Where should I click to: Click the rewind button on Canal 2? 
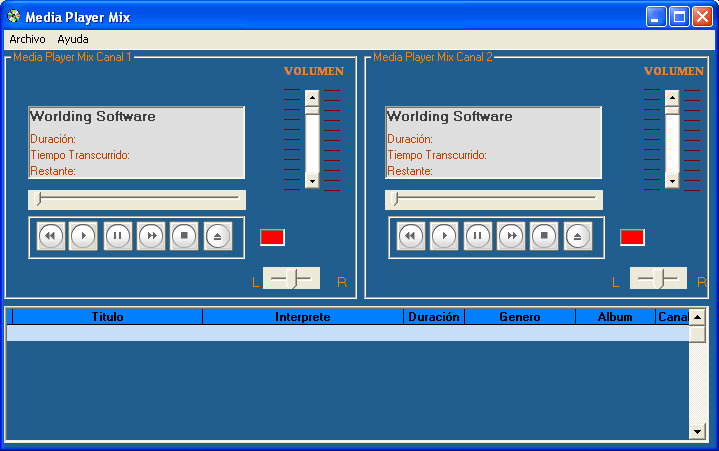(411, 237)
